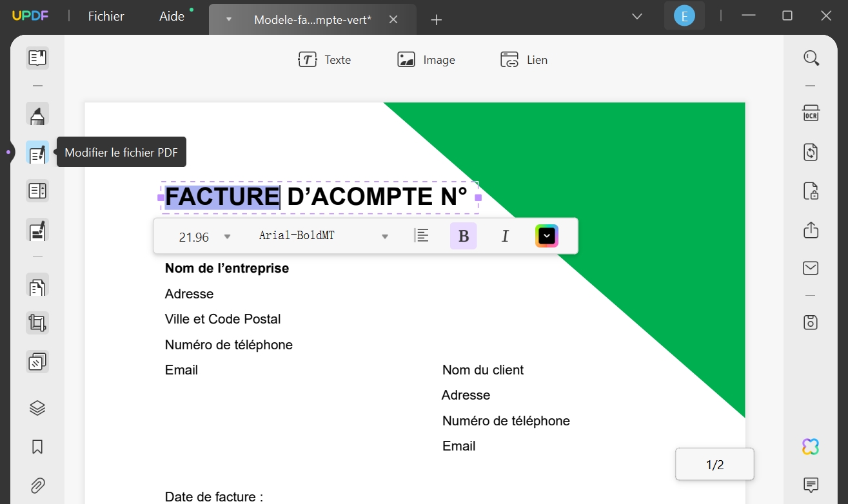
Task: Expand the font size dropdown
Action: coord(227,237)
